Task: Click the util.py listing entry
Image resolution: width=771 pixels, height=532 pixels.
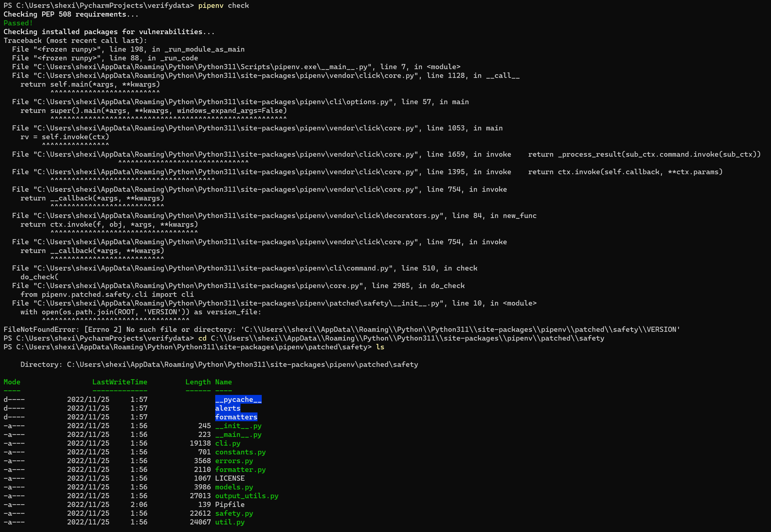Action: [x=230, y=522]
